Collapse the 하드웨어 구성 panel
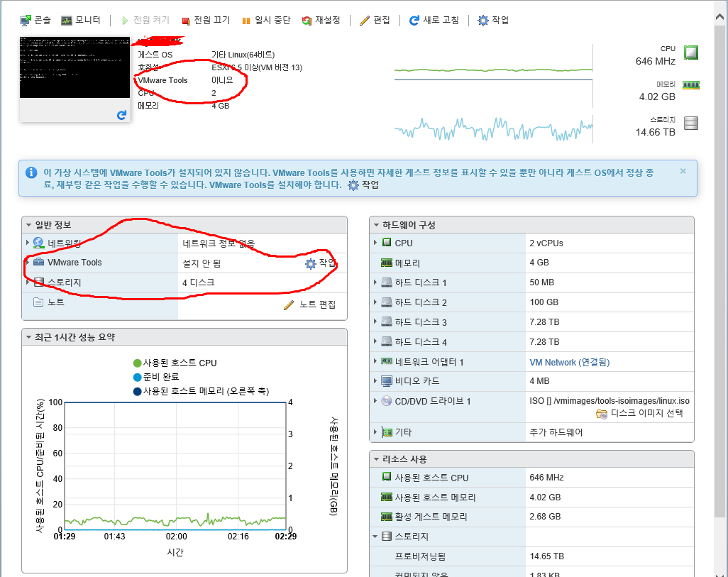 (x=377, y=225)
